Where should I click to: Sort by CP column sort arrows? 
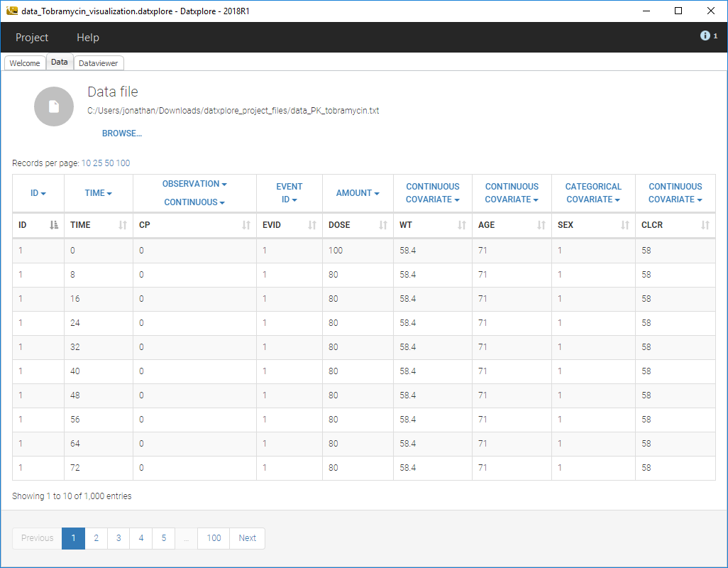pos(246,225)
